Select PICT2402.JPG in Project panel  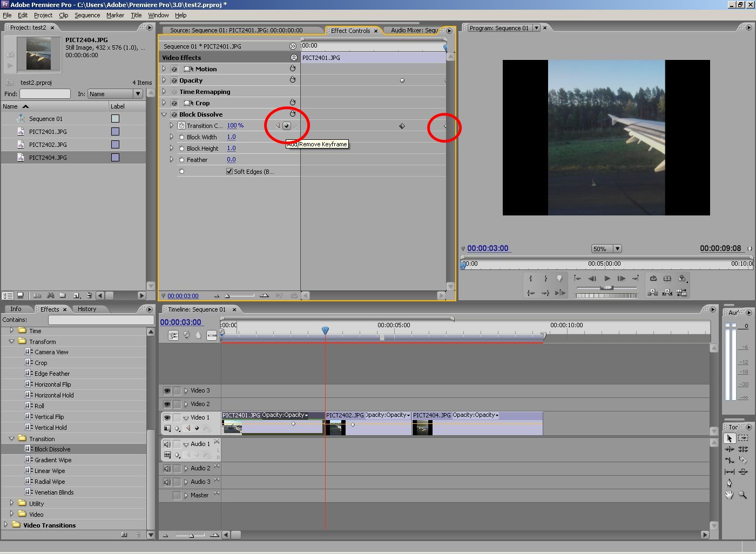point(48,145)
